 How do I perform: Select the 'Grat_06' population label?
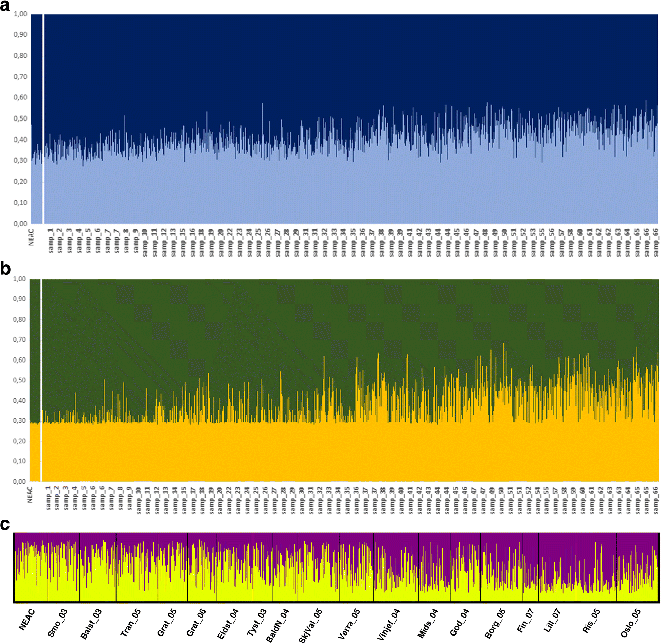[x=196, y=623]
